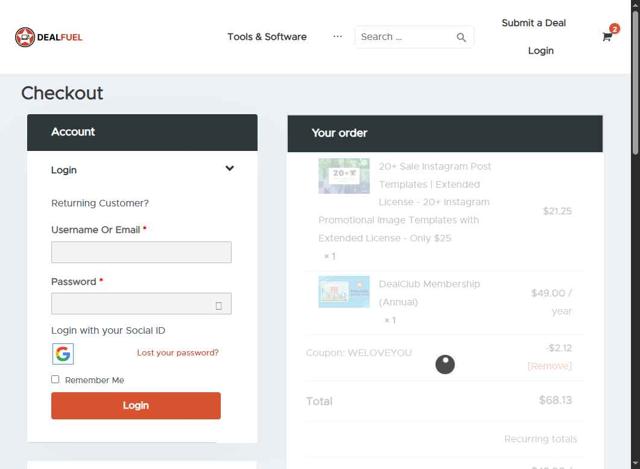Focus the Password input field

[141, 303]
